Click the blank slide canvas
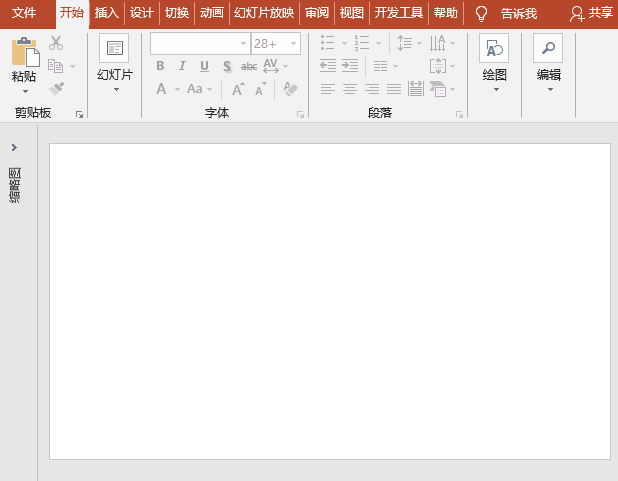618x481 pixels. [330, 302]
